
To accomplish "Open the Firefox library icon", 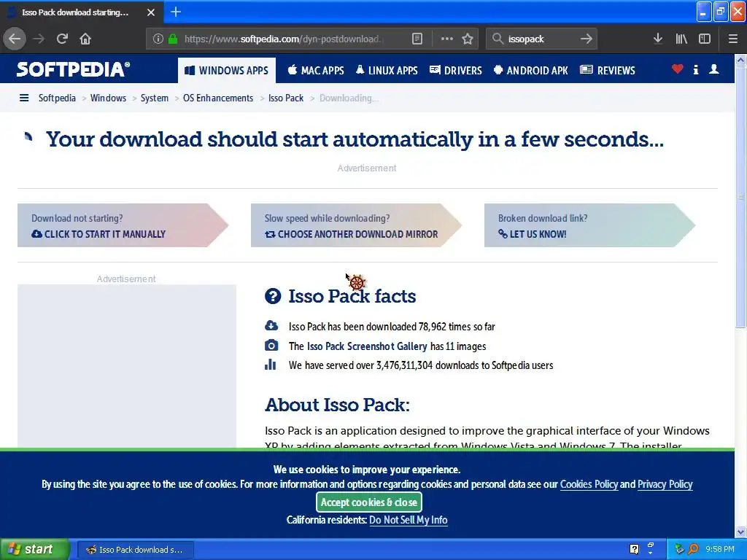I will tap(681, 39).
